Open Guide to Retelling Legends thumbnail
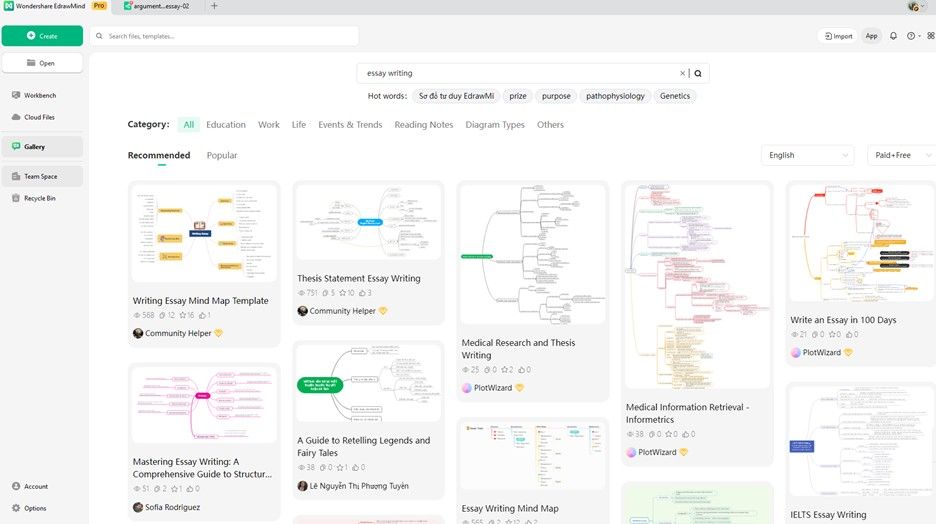936x524 pixels. pyautogui.click(x=368, y=384)
